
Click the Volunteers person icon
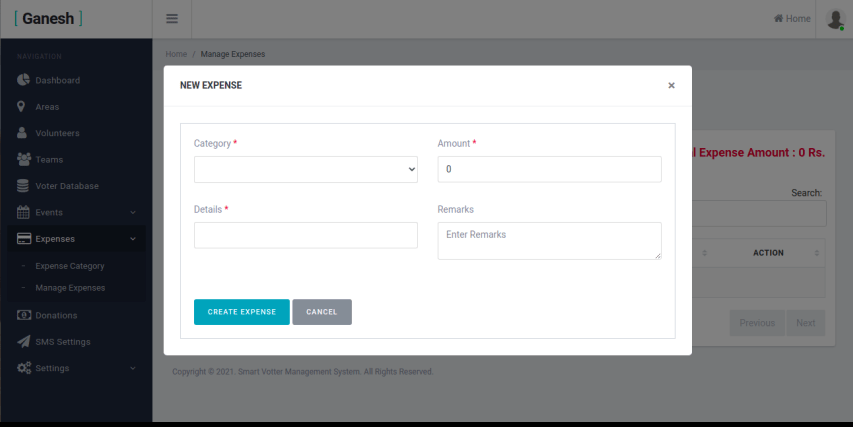(22, 133)
